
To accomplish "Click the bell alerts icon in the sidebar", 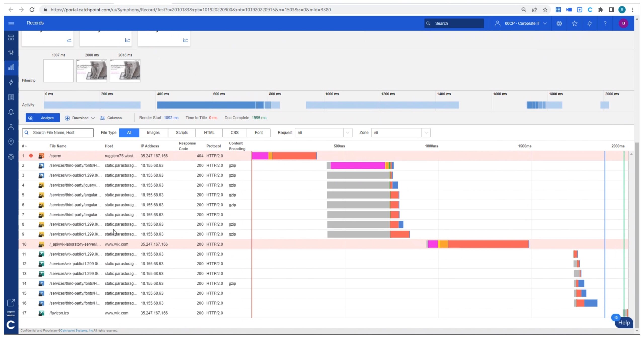I will tap(11, 112).
